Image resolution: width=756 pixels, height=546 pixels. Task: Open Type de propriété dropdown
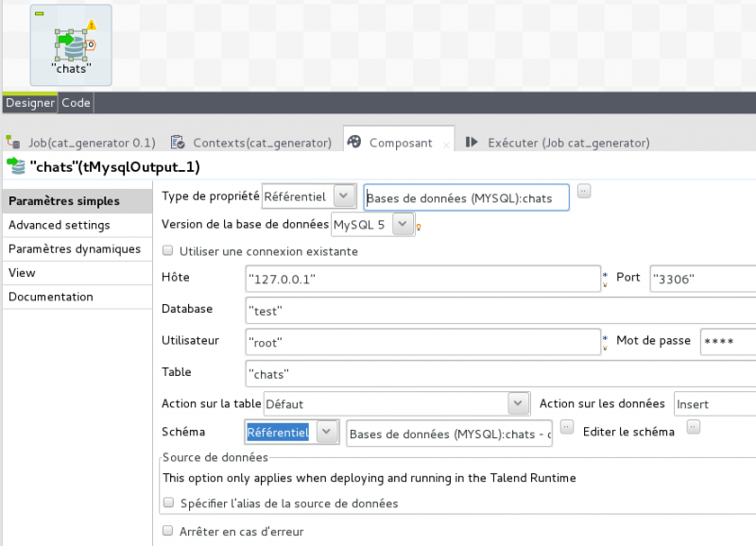[x=344, y=196]
